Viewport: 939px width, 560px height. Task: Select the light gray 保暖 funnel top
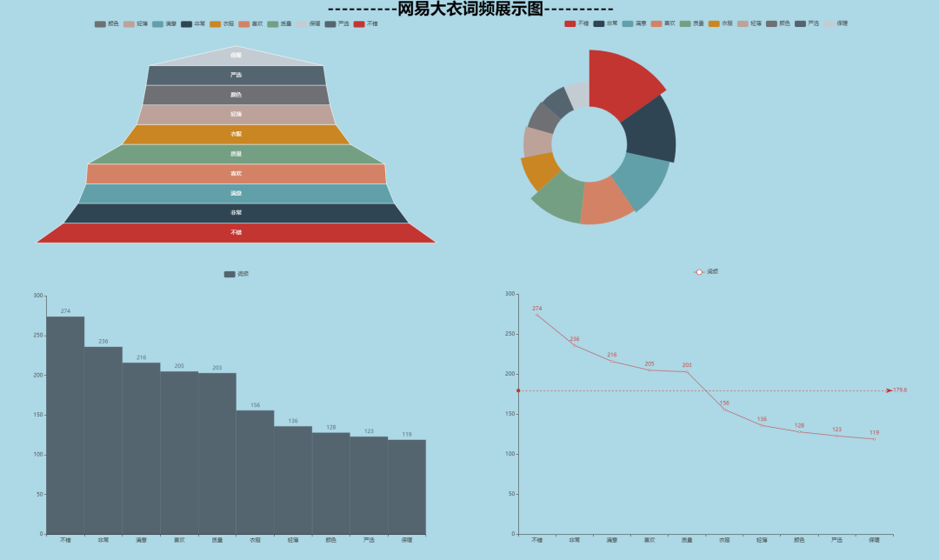[x=236, y=57]
